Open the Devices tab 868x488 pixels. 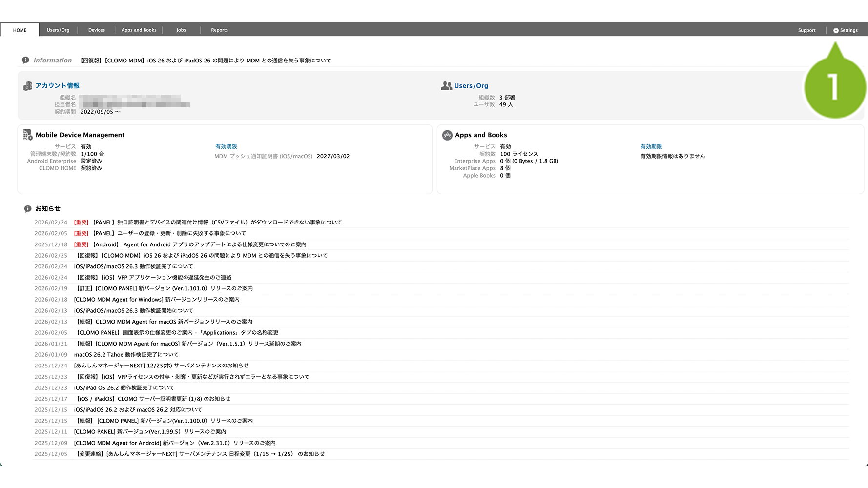click(x=97, y=30)
